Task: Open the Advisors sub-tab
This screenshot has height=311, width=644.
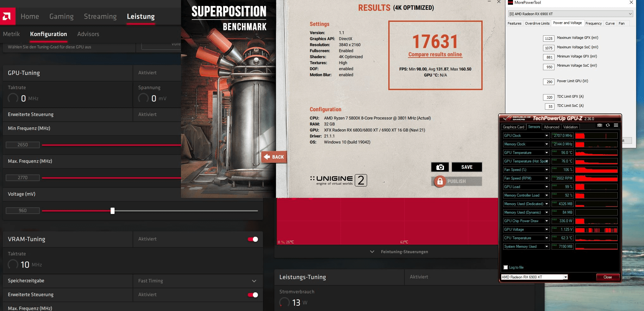Action: (88, 34)
